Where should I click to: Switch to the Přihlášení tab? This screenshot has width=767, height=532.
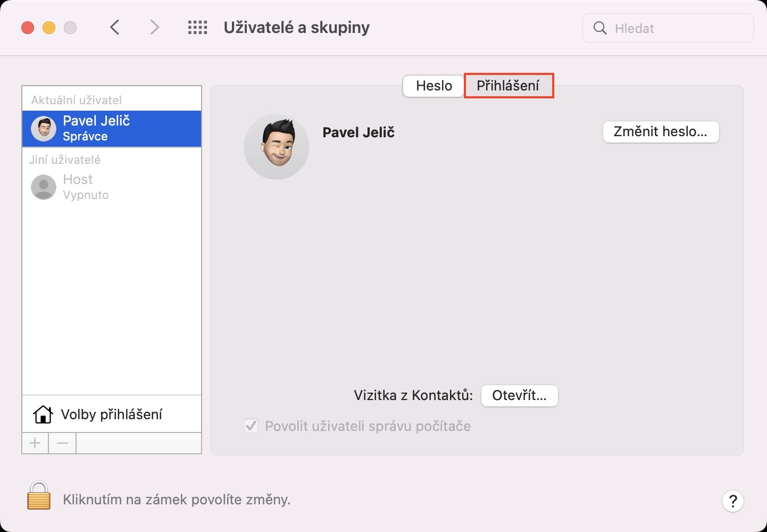[x=508, y=86]
